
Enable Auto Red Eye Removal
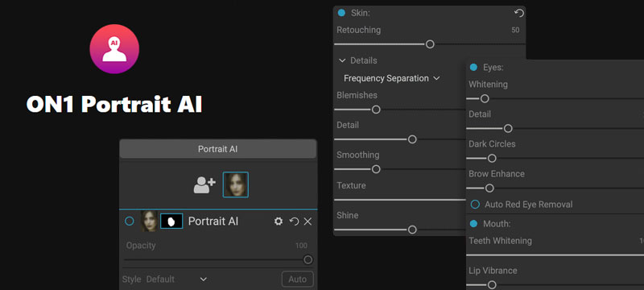[x=475, y=204]
